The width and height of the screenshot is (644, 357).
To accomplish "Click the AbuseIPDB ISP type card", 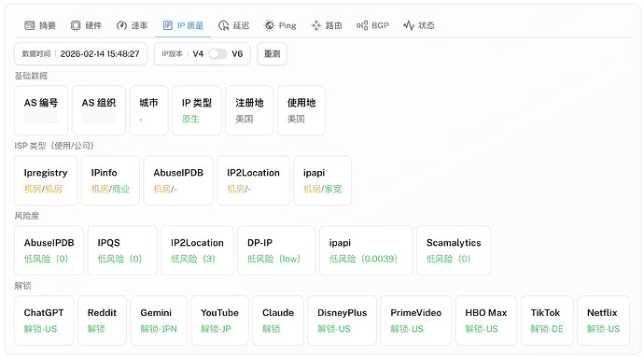I will [178, 180].
